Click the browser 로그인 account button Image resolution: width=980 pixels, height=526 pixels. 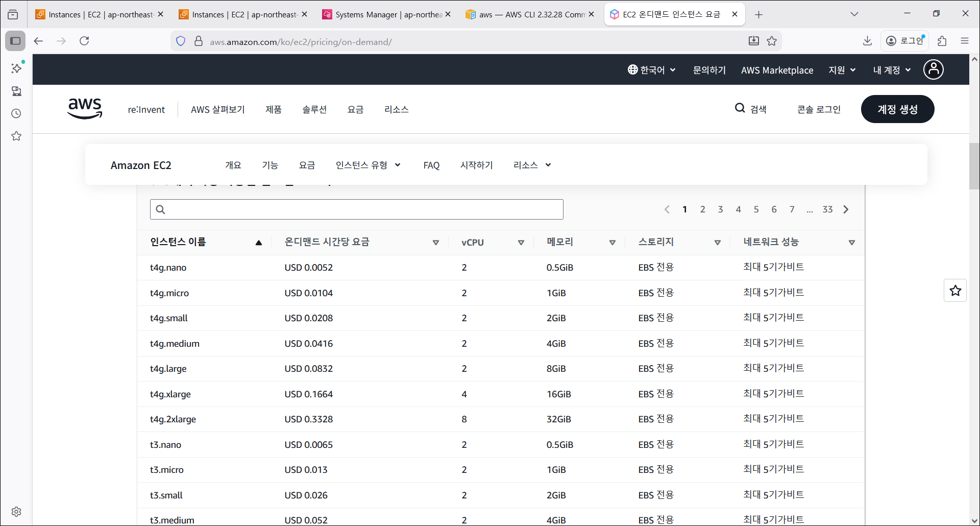[x=905, y=41]
